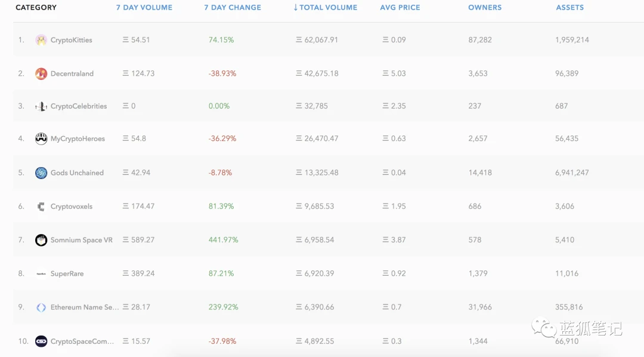The image size is (644, 357).
Task: Click assets count 1,959,214
Action: pos(572,40)
